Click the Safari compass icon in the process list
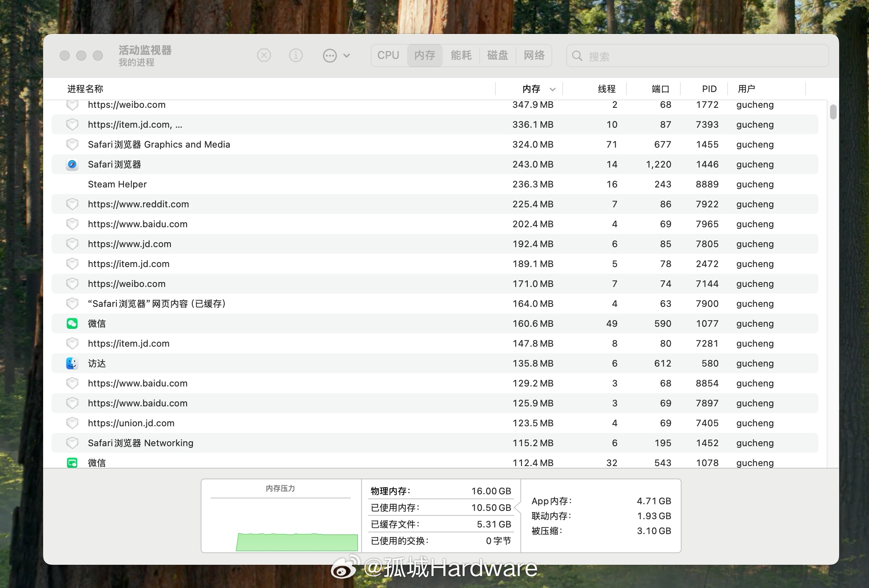 point(72,164)
